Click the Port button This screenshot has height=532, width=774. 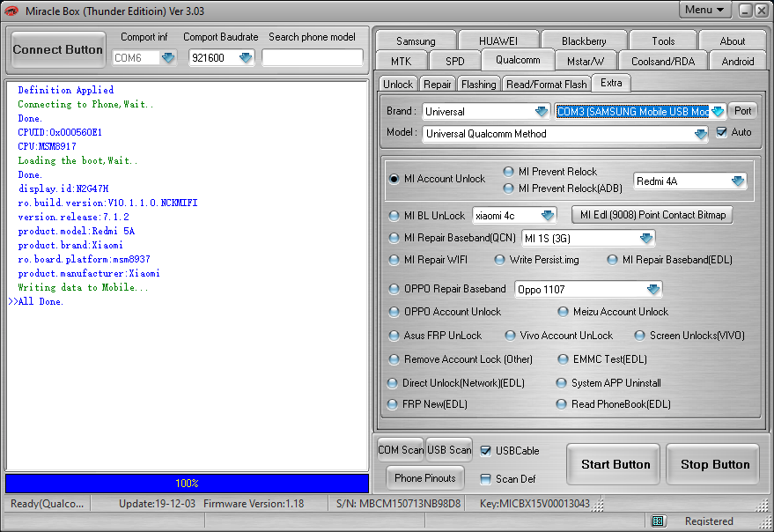(x=742, y=111)
